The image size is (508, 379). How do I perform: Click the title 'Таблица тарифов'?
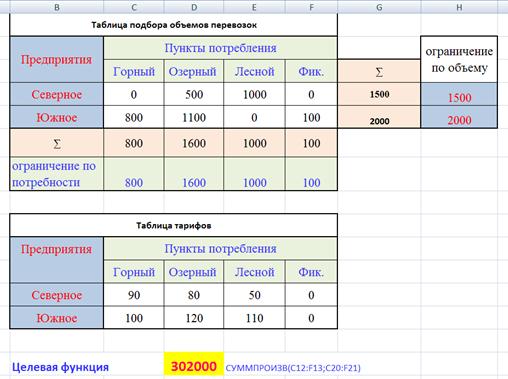tap(174, 226)
